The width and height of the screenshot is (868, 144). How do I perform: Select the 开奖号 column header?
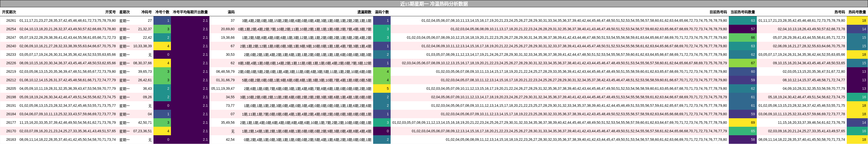110,12
